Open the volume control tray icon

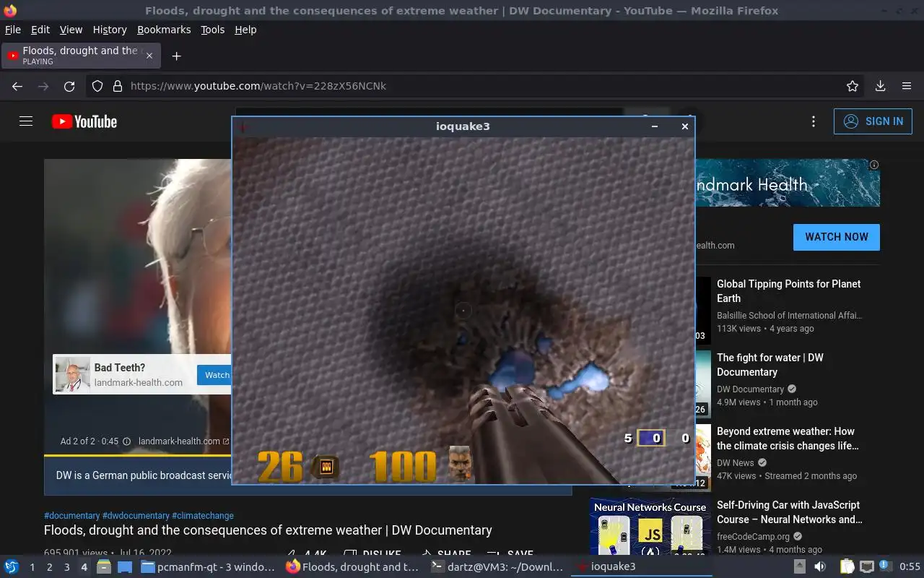(820, 567)
